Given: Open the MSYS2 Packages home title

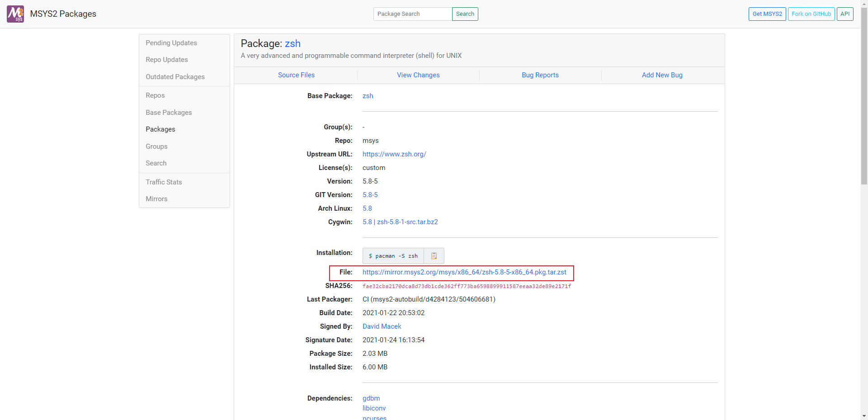Looking at the screenshot, I should click(x=63, y=14).
